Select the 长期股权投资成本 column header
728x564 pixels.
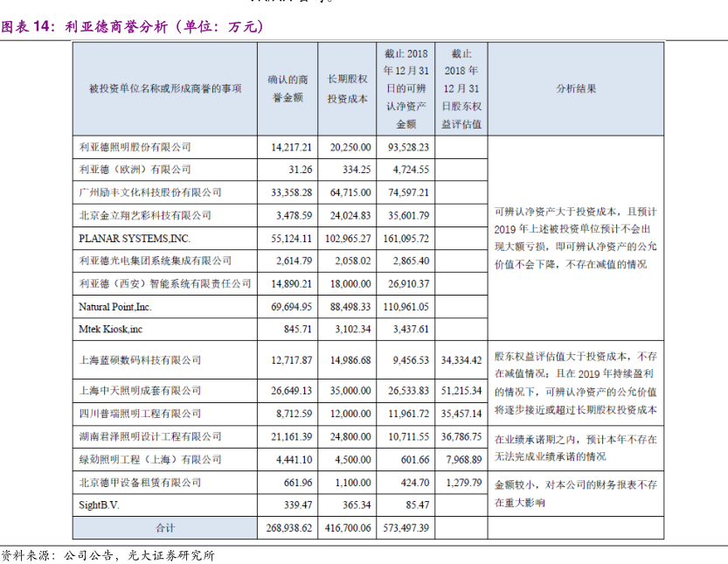click(x=347, y=89)
